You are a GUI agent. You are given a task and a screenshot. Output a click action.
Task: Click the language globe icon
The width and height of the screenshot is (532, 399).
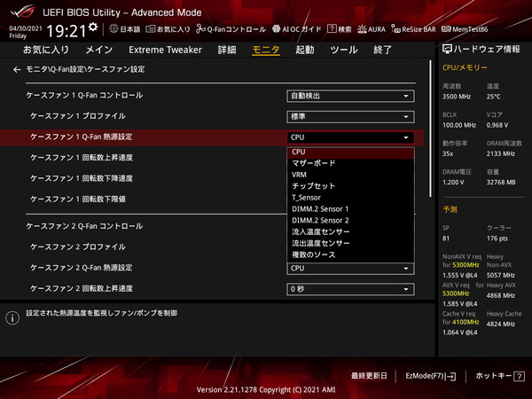[113, 29]
